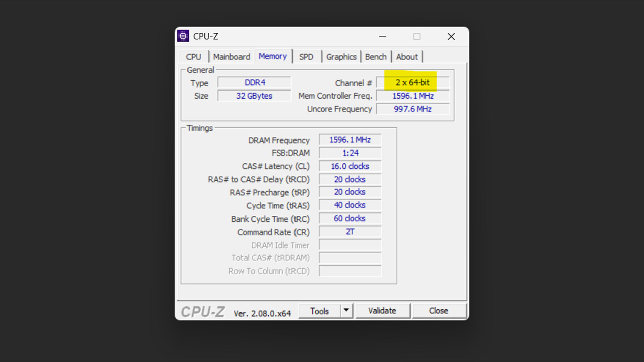The height and width of the screenshot is (362, 644).
Task: Select the FSB:DRAM 1:24 value
Action: click(350, 153)
